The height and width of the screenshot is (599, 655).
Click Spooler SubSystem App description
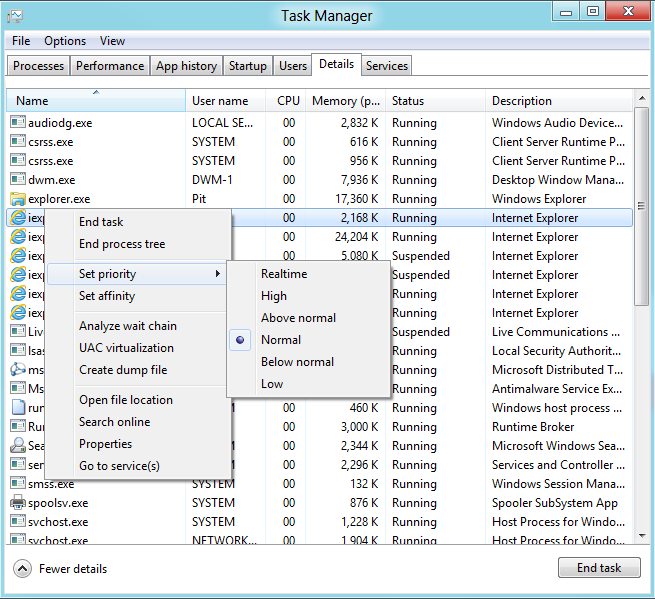pos(555,503)
